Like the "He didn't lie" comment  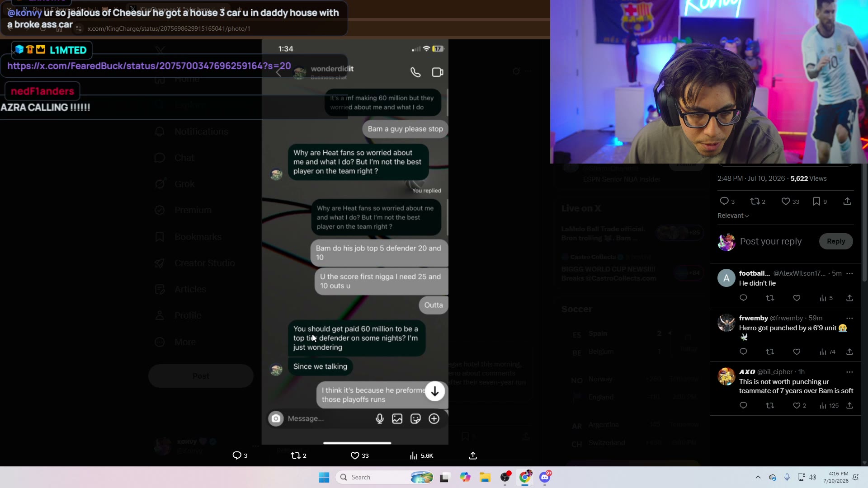click(x=797, y=298)
